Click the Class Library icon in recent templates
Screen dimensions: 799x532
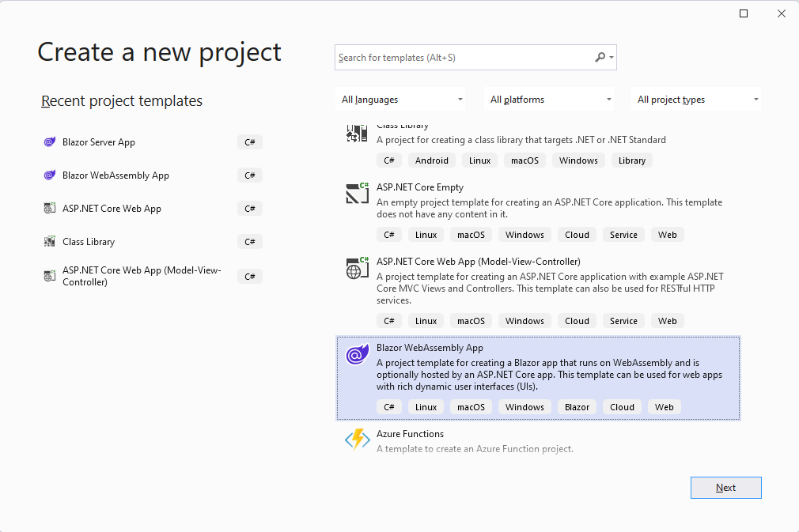point(50,242)
